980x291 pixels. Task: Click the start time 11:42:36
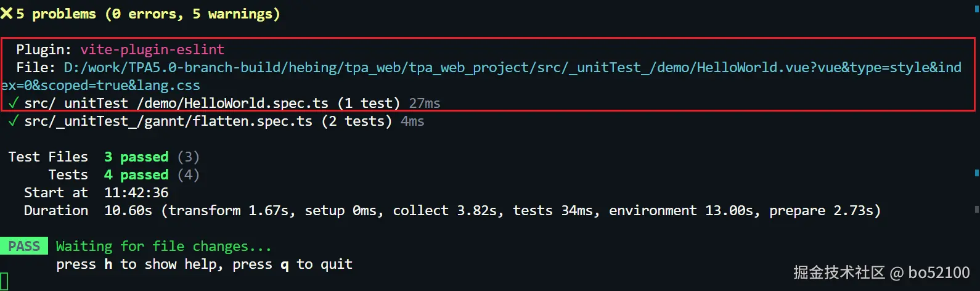point(136,193)
